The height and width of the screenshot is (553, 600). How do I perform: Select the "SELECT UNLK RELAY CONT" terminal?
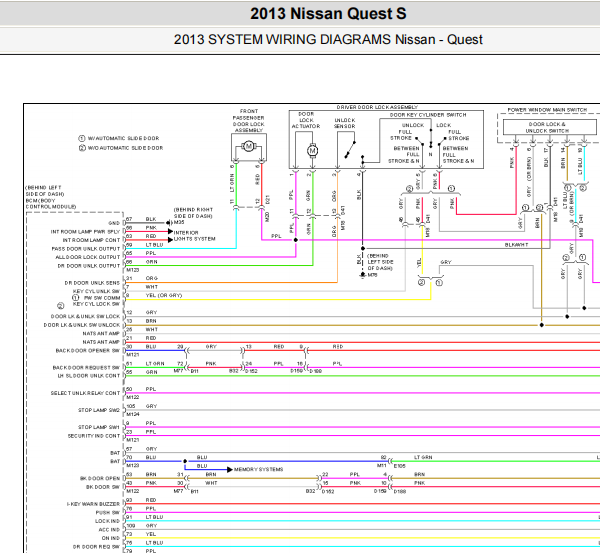[85, 393]
